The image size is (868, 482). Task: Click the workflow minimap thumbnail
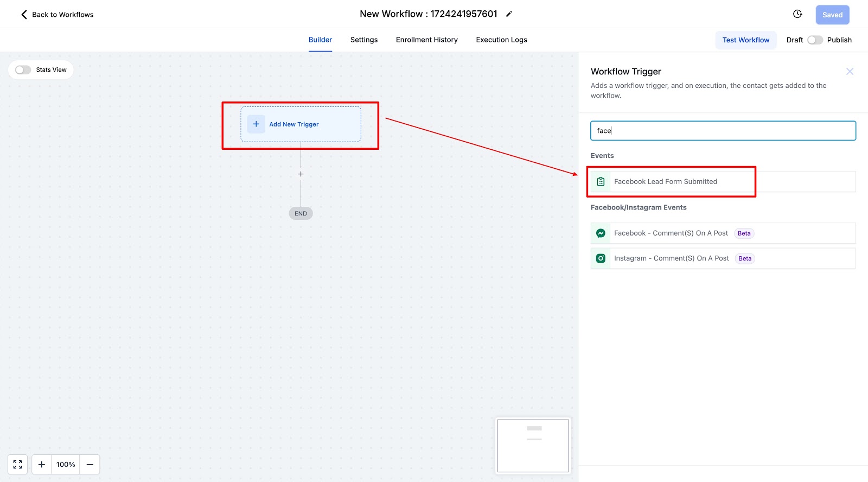point(533,446)
